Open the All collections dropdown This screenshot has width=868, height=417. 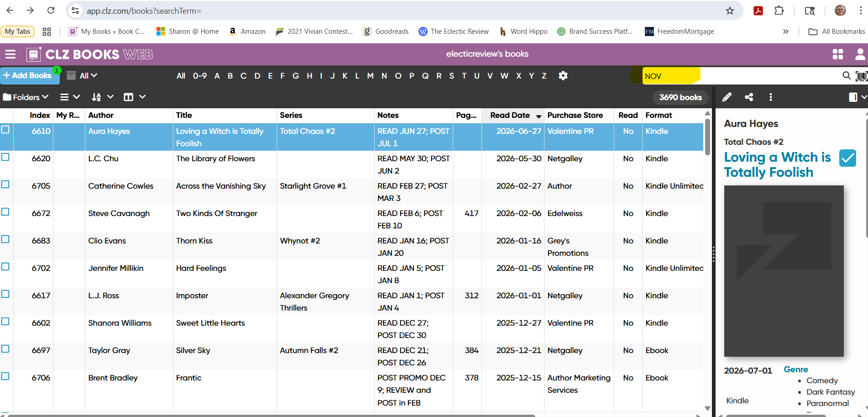83,76
